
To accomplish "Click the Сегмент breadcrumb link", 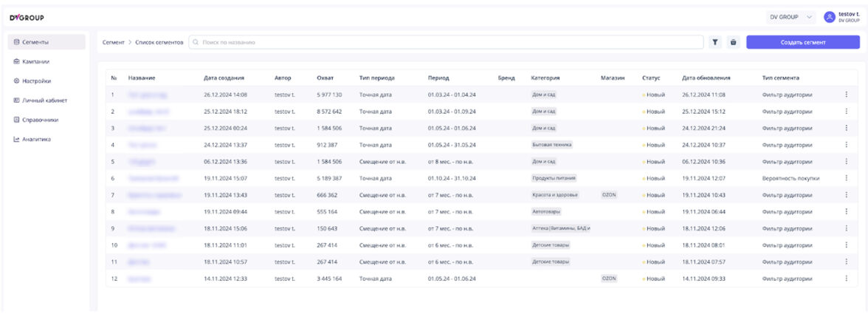I will click(113, 42).
